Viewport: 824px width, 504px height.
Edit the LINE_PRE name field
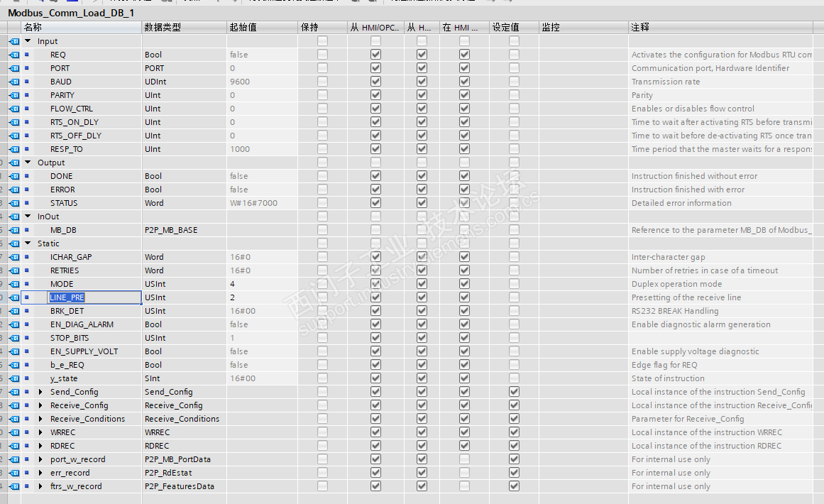tap(94, 297)
